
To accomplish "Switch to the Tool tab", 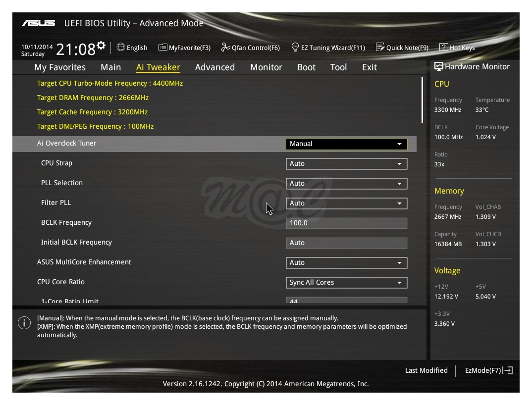I will [339, 67].
